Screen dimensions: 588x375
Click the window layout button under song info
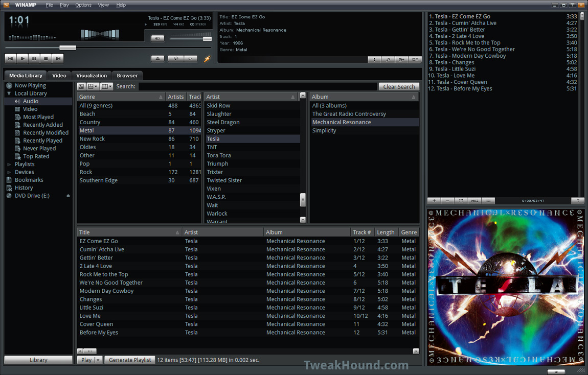[x=415, y=60]
